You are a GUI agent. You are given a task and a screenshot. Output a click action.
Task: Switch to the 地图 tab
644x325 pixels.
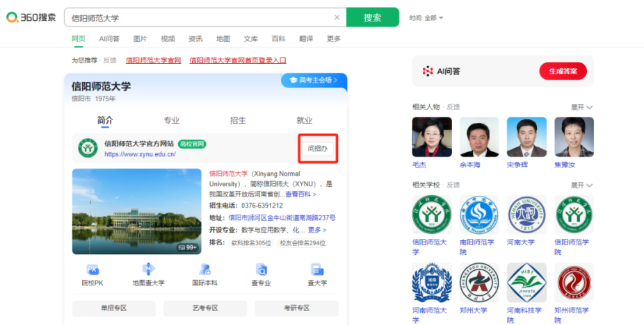click(x=223, y=39)
